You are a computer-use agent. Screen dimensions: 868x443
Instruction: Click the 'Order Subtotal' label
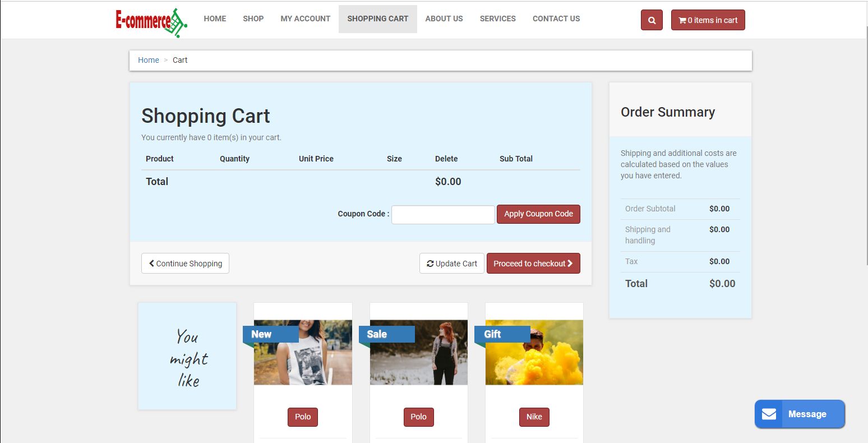pos(650,209)
